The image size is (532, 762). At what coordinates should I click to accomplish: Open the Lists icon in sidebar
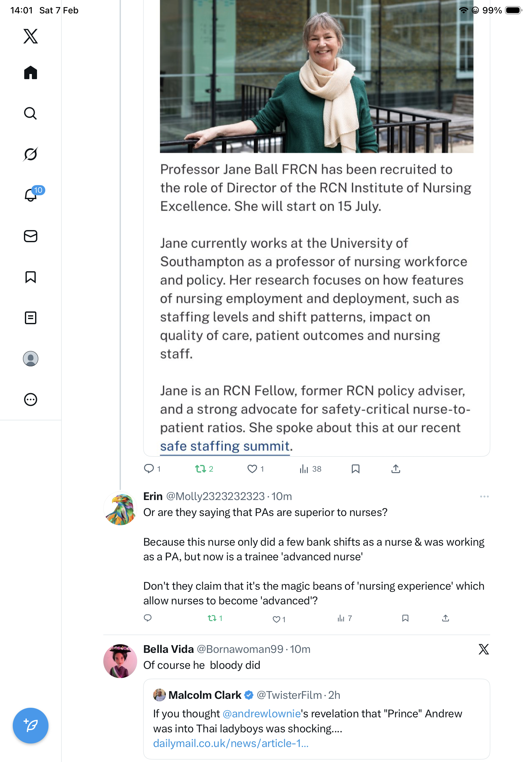click(31, 317)
